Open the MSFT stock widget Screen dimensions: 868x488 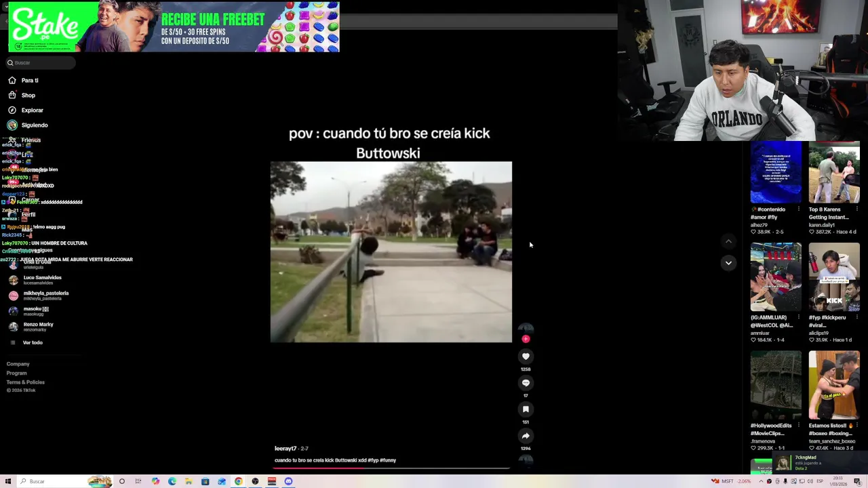click(731, 481)
